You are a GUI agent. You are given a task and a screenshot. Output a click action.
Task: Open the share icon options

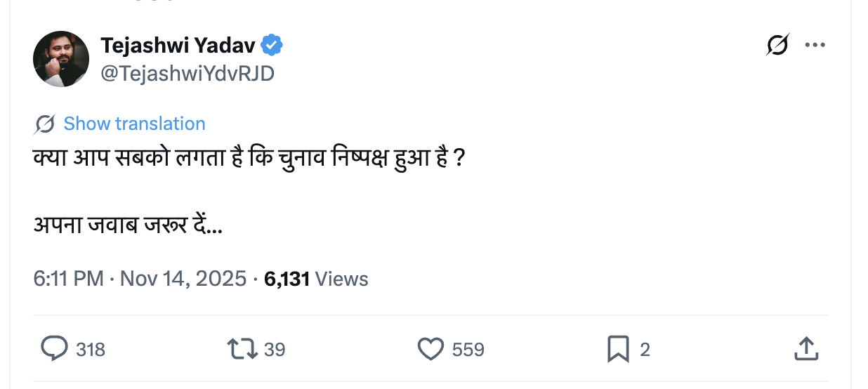[x=805, y=349]
